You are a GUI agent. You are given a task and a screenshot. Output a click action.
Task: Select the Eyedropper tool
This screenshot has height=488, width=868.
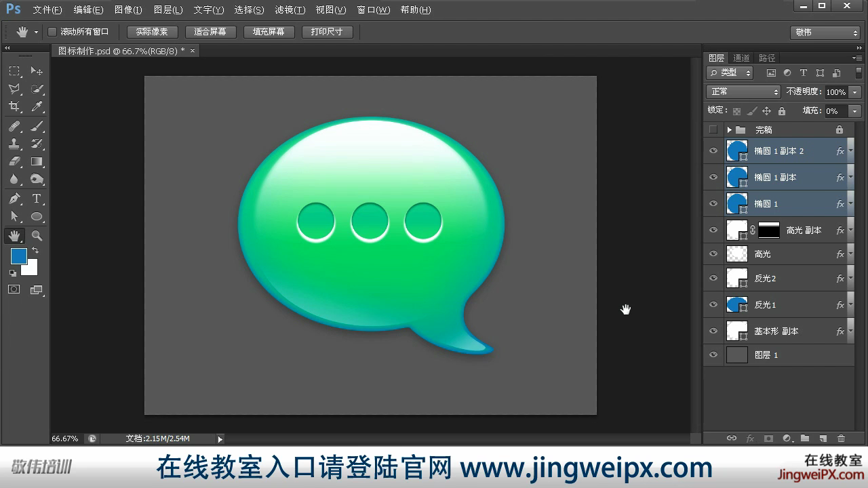tap(37, 106)
